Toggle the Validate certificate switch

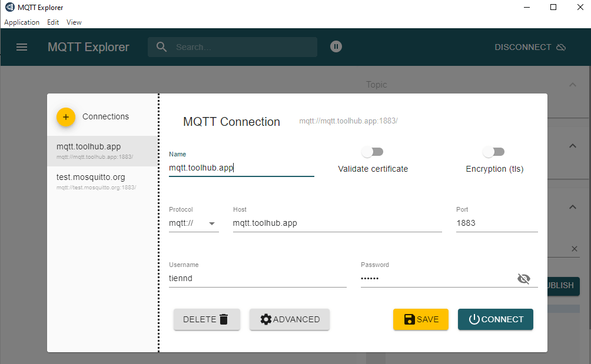click(373, 152)
